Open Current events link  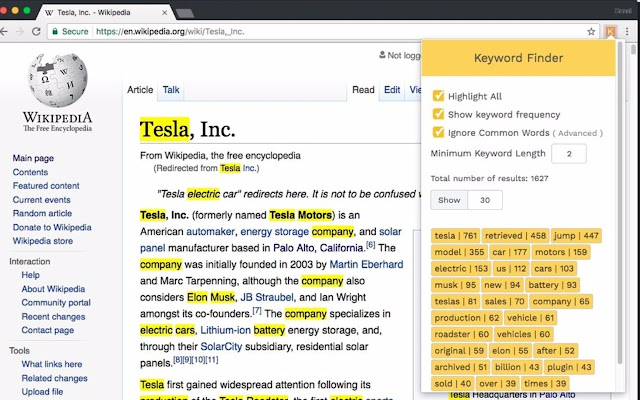41,200
